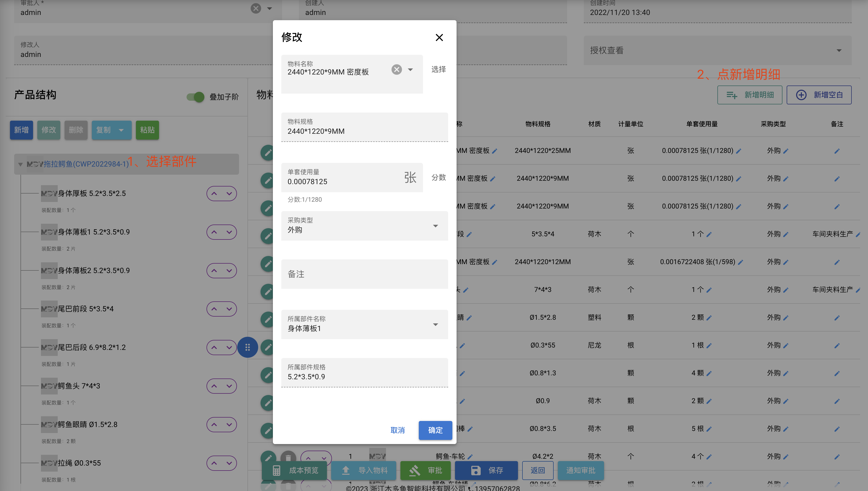Click the blue drag-handle dots button

point(247,347)
